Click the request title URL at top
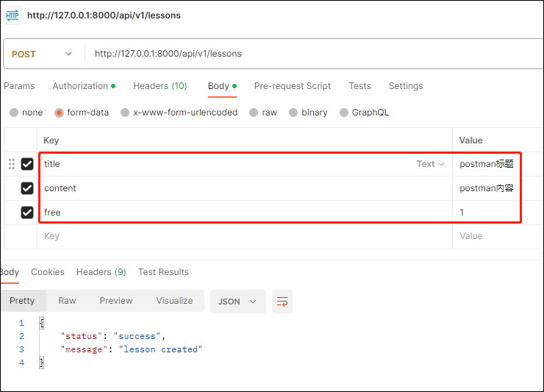This screenshot has width=544, height=392. pos(104,15)
